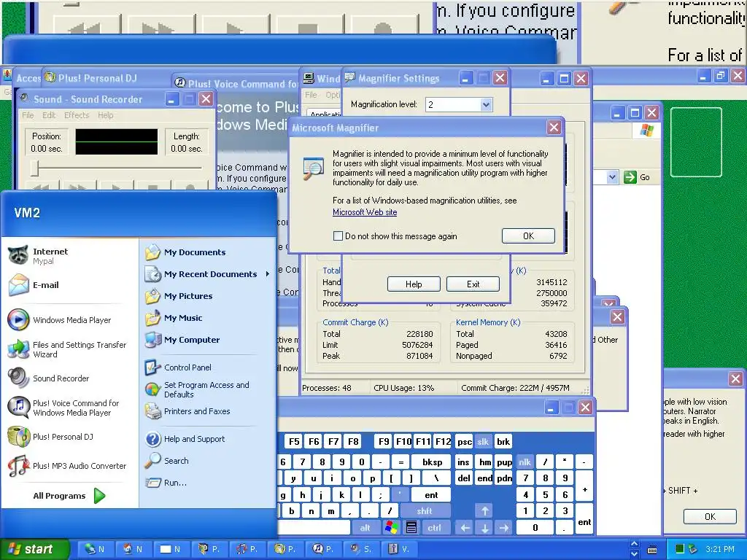Click Processes: 48 in Task Manager status bar
This screenshot has height=560, width=747.
pos(327,388)
